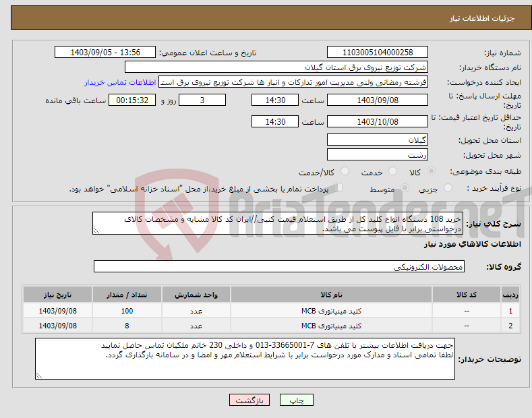Click the goods group field محصولات الکترونیکی
Screen dimensions: 532x418
pos(279,267)
